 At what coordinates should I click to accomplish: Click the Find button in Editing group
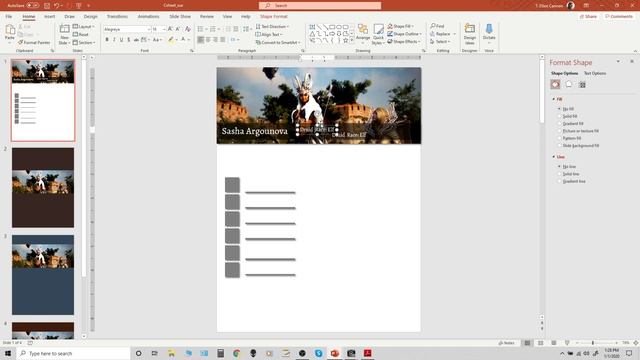pyautogui.click(x=437, y=26)
